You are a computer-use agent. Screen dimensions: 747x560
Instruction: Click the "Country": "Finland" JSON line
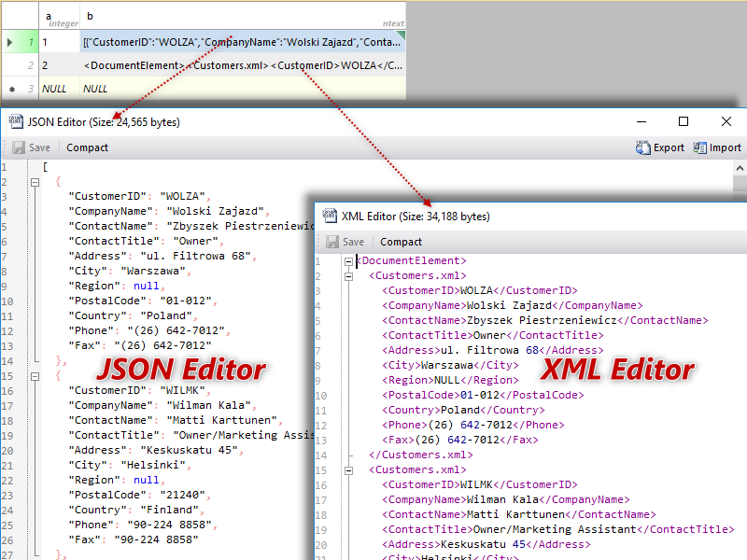[136, 510]
